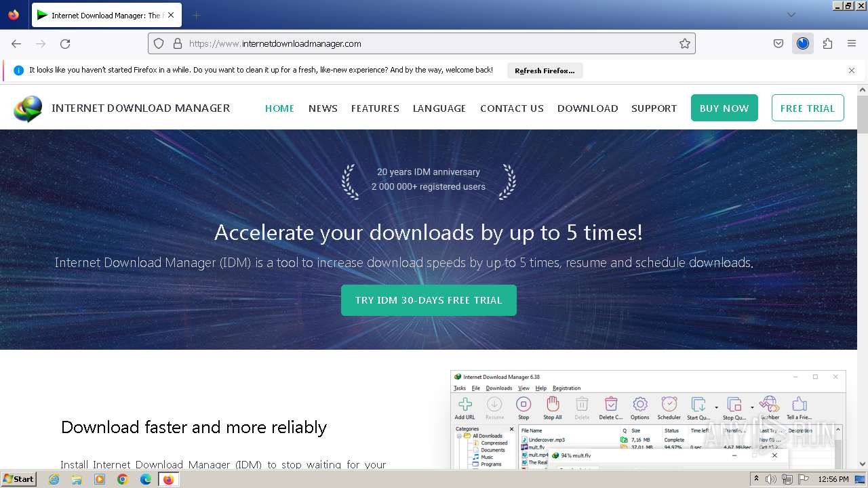Launch Internet Explorer from the taskbar

(x=54, y=479)
